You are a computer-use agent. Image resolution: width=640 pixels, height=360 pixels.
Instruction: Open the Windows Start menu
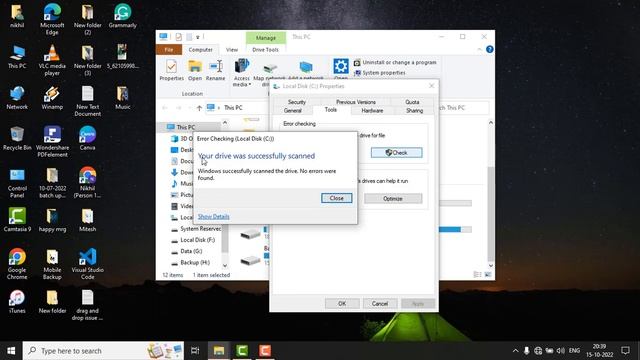click(x=11, y=351)
